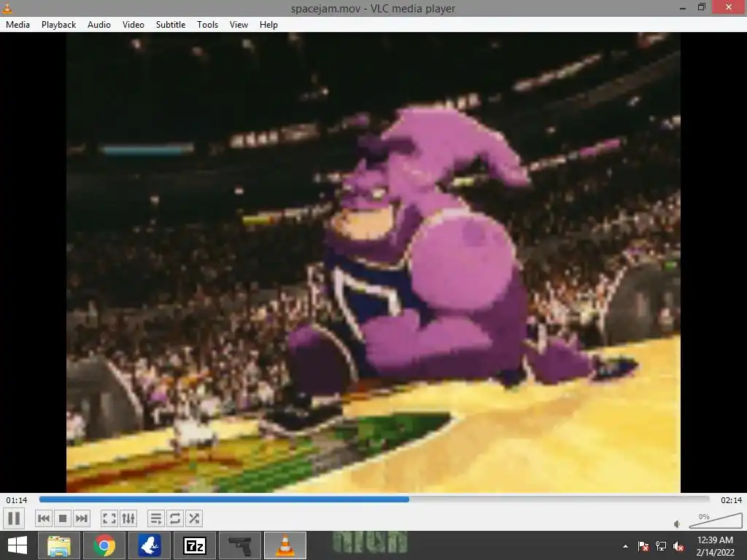
Task: Toggle random shuffle playback
Action: click(194, 518)
